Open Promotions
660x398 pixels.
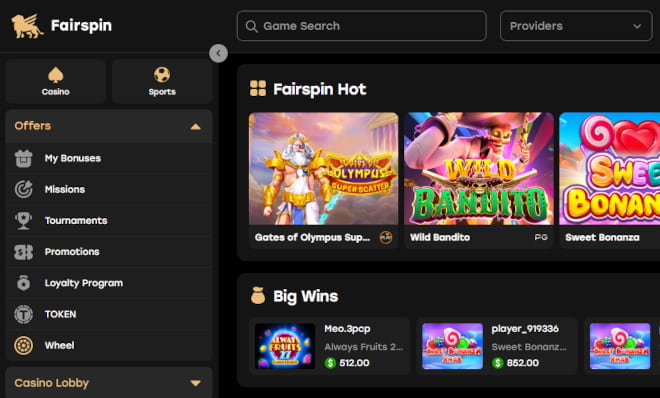click(x=109, y=252)
